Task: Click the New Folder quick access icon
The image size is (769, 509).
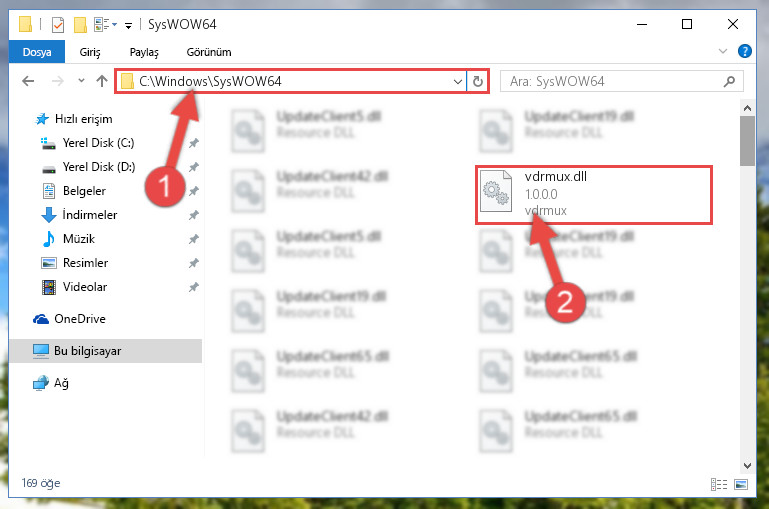Action: point(80,24)
